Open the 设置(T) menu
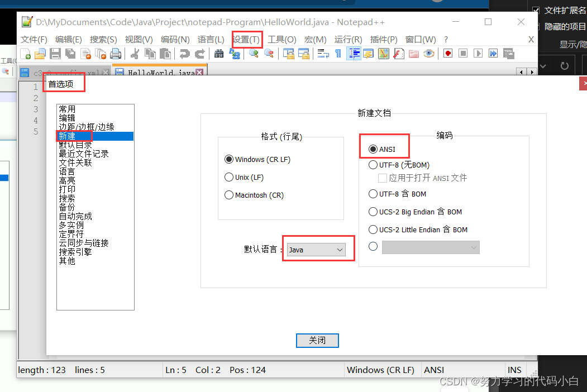The height and width of the screenshot is (392, 587). [x=246, y=40]
